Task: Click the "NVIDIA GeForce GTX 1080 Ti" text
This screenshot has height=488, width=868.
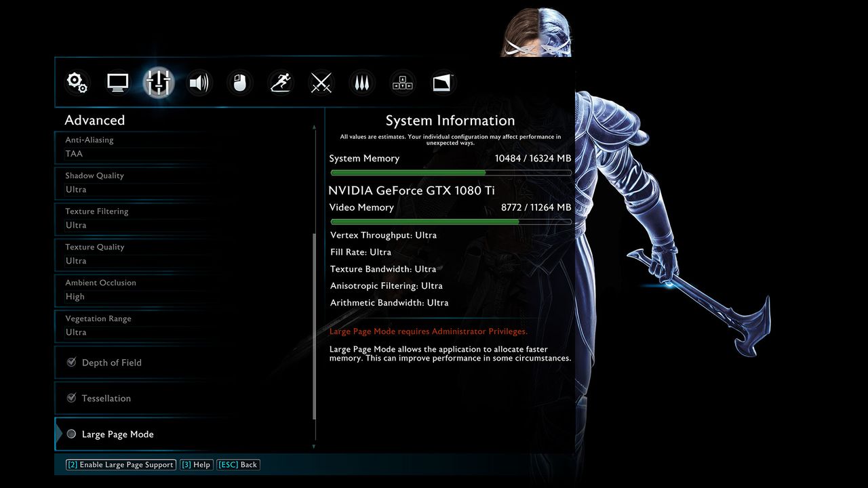Action: [x=412, y=190]
